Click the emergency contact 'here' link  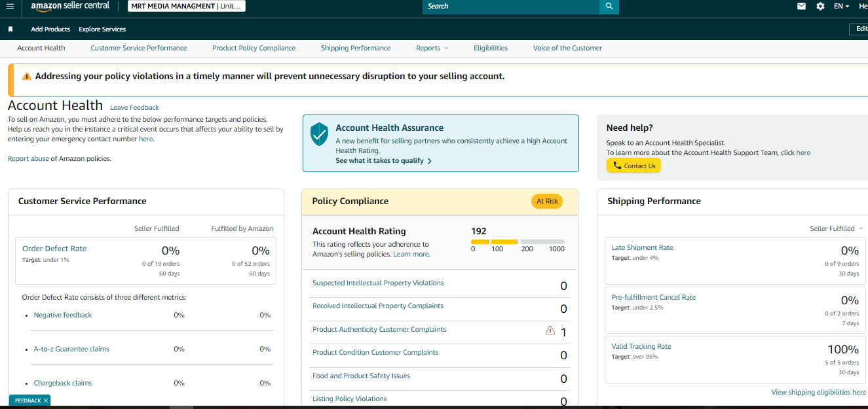[x=145, y=139]
